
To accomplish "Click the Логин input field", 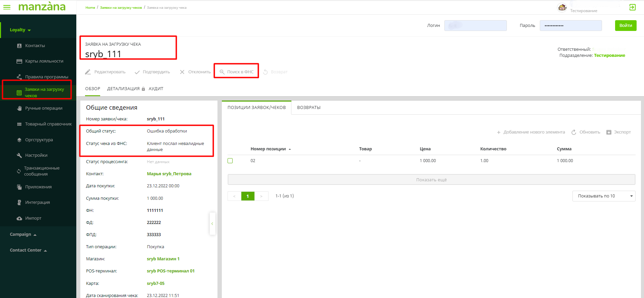I will [475, 26].
